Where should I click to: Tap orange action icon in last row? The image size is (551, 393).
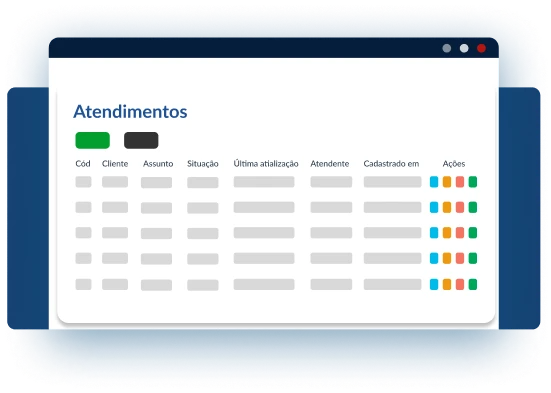[x=447, y=284]
